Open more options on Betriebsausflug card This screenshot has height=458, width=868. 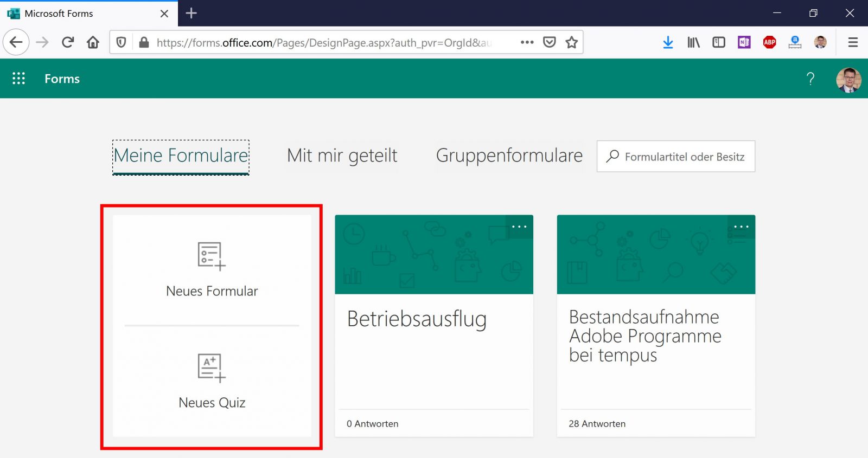tap(519, 227)
